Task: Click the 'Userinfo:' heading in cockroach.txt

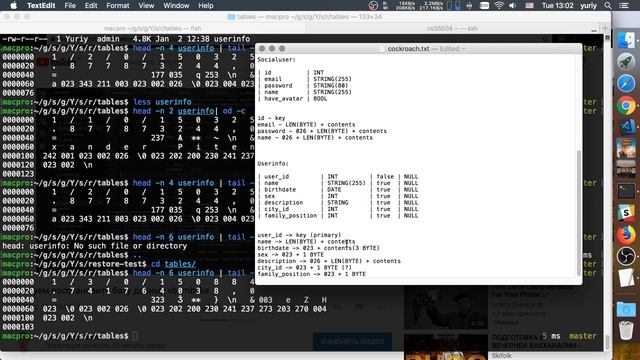Action: click(x=273, y=163)
